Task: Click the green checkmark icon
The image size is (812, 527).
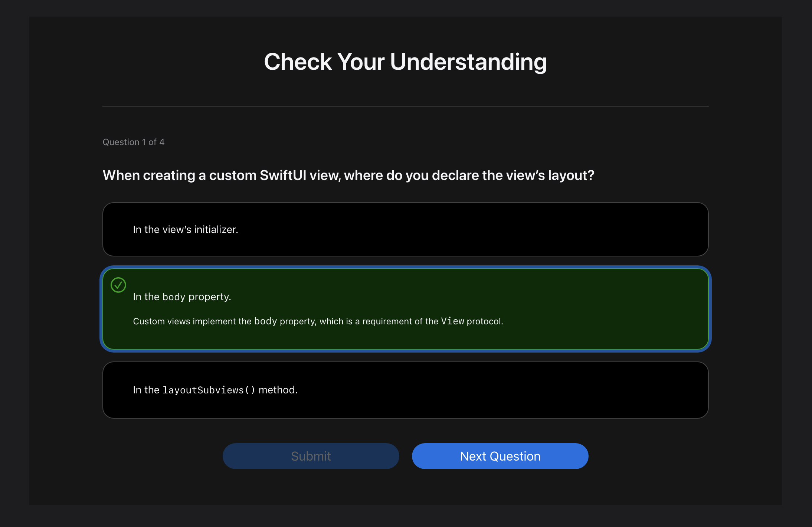Action: click(118, 285)
